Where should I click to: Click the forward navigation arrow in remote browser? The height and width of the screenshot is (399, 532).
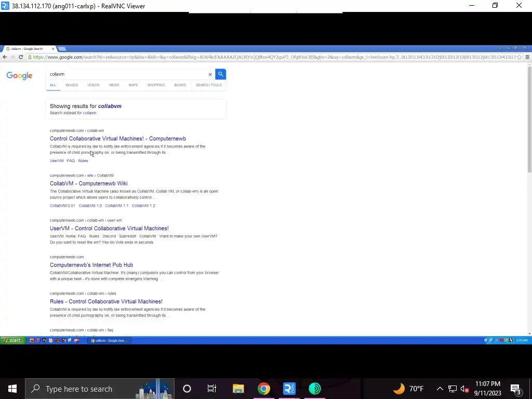click(12, 57)
